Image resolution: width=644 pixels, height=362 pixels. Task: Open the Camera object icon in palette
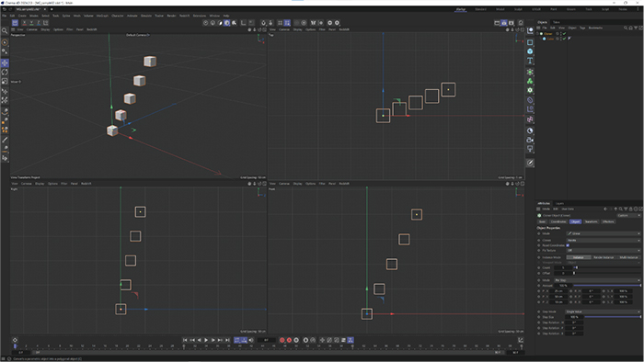pyautogui.click(x=530, y=140)
